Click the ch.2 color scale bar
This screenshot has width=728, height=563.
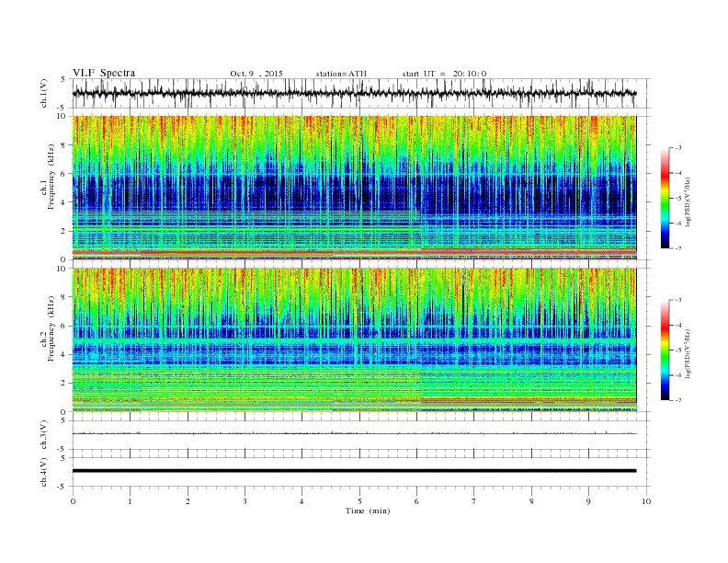[x=665, y=350]
